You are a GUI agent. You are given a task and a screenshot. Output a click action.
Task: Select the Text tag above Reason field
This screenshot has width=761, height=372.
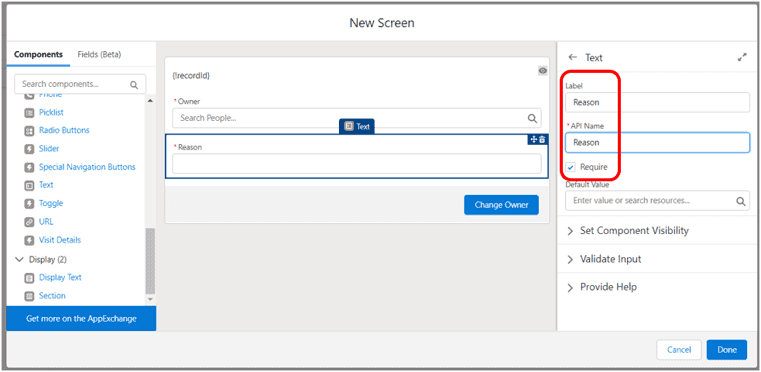click(x=357, y=126)
